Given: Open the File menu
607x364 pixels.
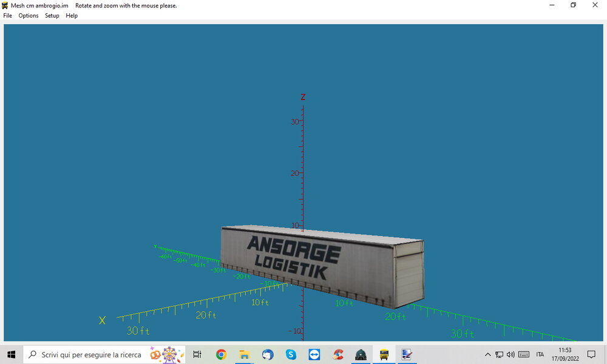Looking at the screenshot, I should (x=8, y=16).
